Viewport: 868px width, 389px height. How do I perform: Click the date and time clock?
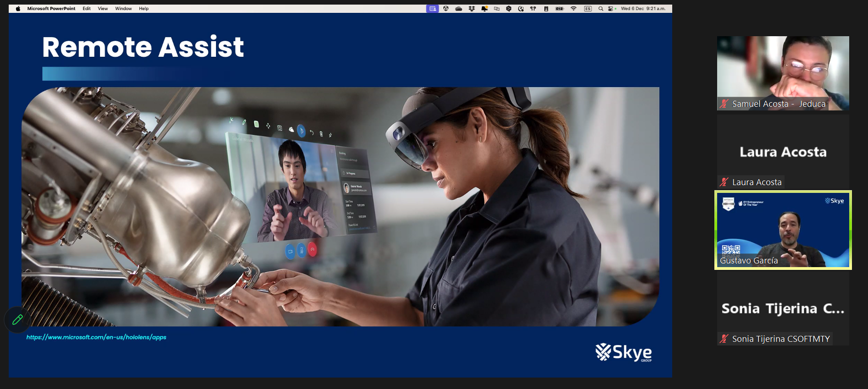pos(643,9)
